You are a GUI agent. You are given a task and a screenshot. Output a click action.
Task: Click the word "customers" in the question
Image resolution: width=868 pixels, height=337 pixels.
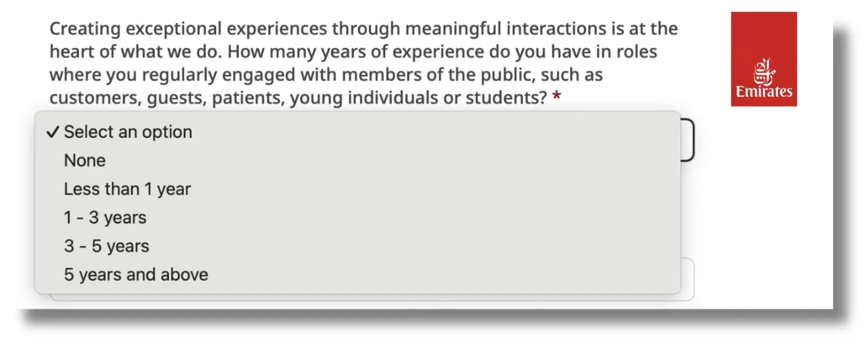(x=94, y=98)
